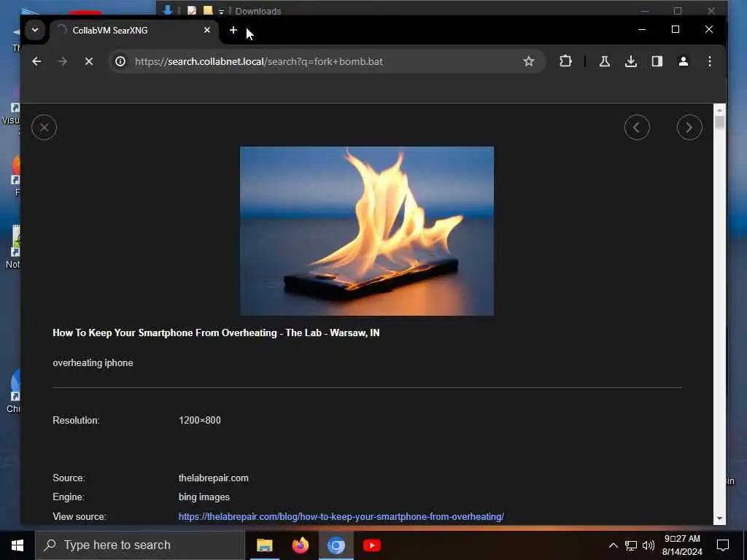Select the thelabrepair.com source value
This screenshot has width=747, height=560.
(214, 478)
